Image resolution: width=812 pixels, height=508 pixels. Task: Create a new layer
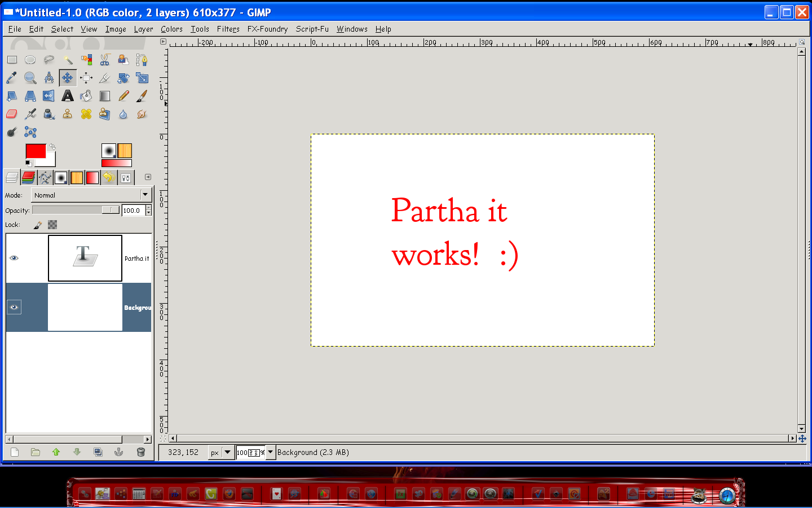tap(15, 452)
